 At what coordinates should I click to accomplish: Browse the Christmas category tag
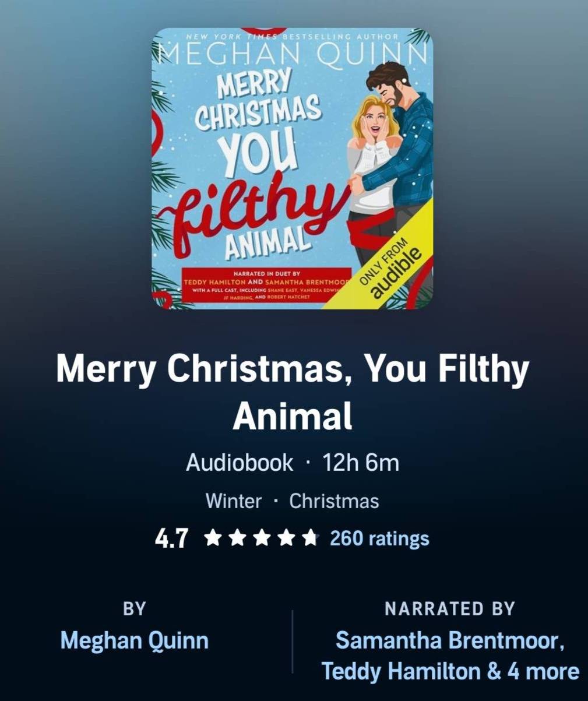coord(334,502)
